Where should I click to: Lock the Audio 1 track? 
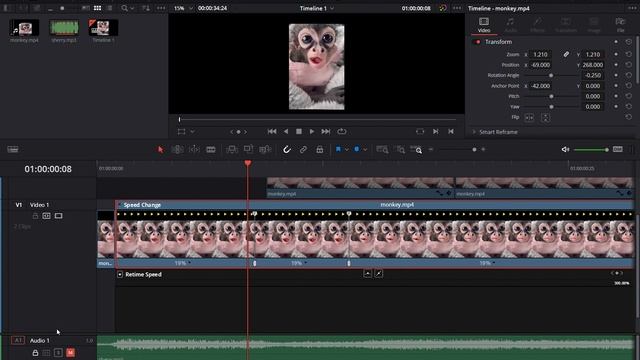pos(35,352)
